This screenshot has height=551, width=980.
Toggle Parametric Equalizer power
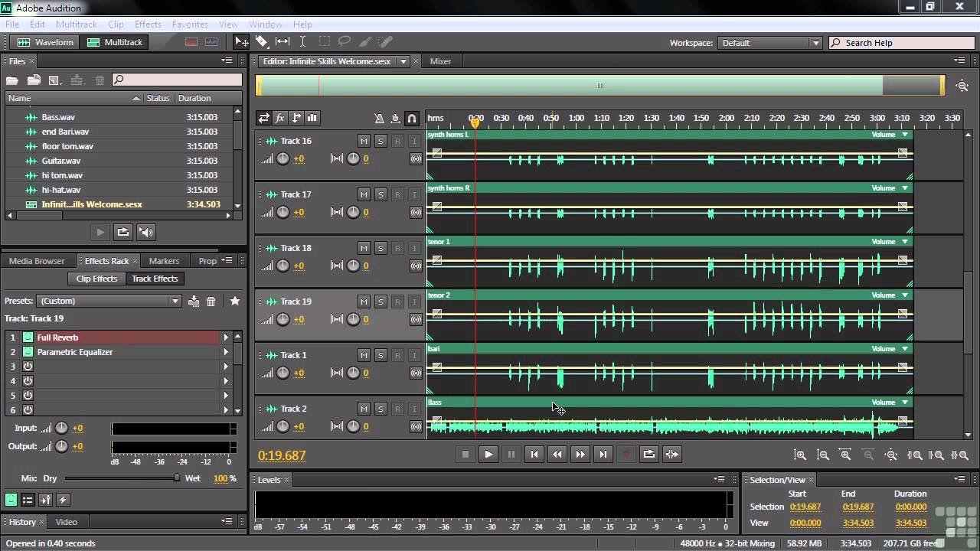pos(28,352)
